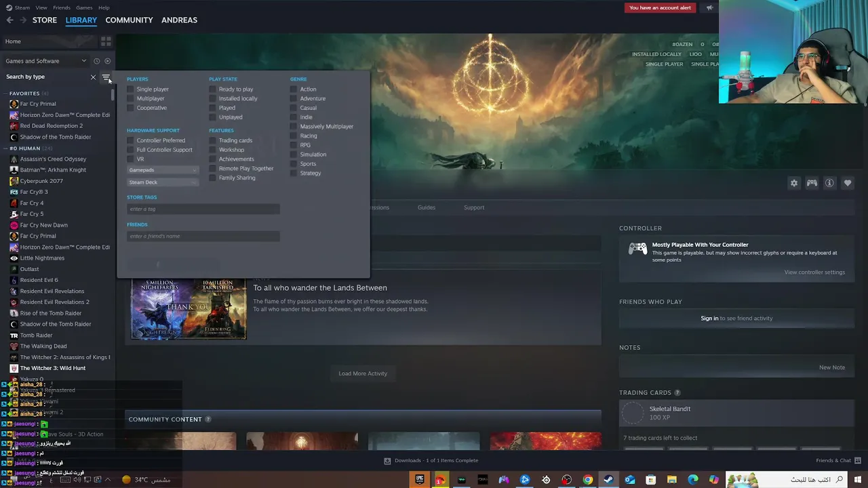Enable the Installed locally filter
Image resolution: width=868 pixels, height=488 pixels.
(x=213, y=99)
